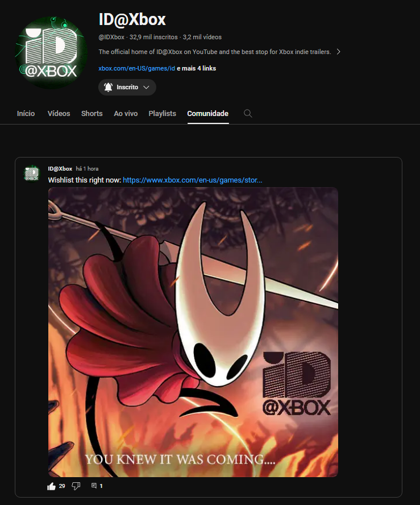Expand the channel description chevron
The image size is (420, 505).
(x=338, y=52)
